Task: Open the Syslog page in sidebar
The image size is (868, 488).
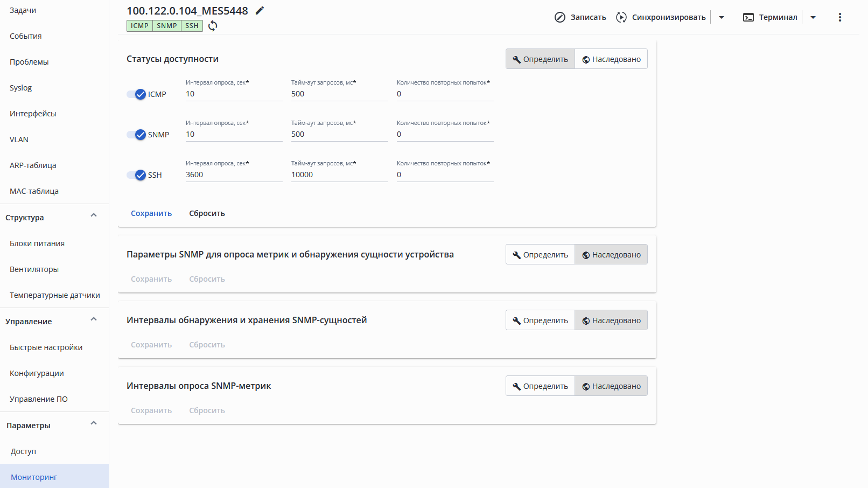Action: (x=21, y=88)
